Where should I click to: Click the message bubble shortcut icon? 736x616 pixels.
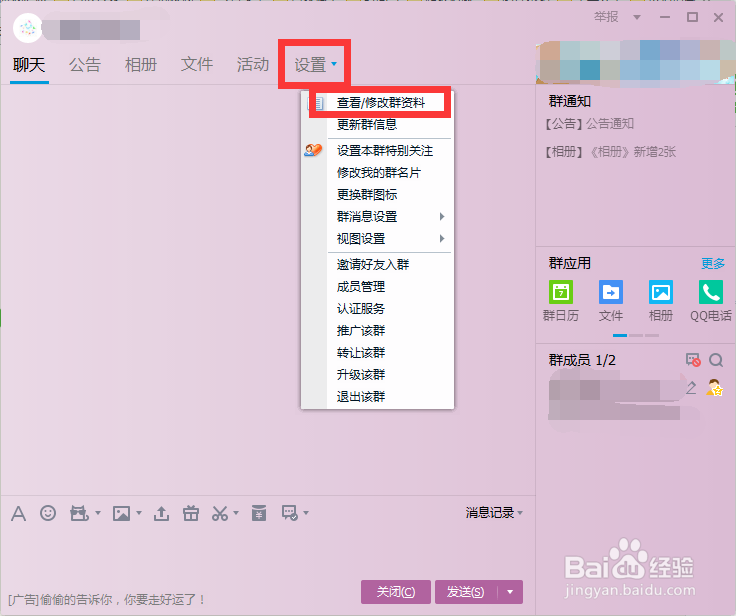(289, 513)
